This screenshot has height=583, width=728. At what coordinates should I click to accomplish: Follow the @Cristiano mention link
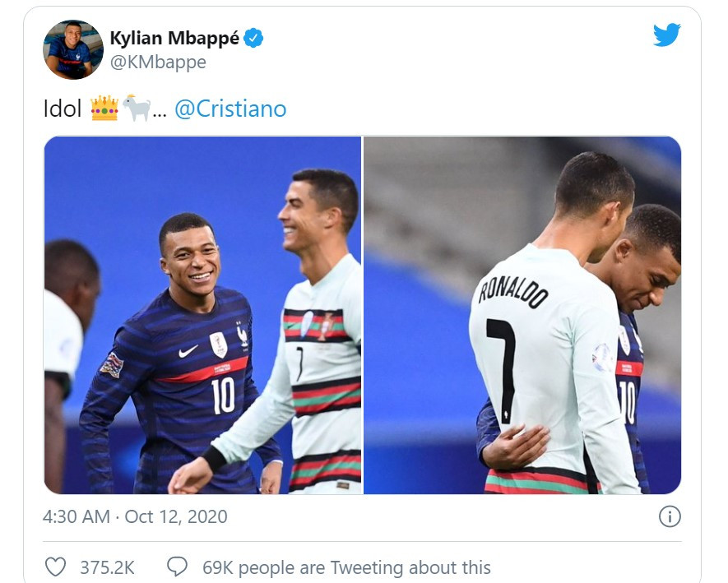point(230,109)
